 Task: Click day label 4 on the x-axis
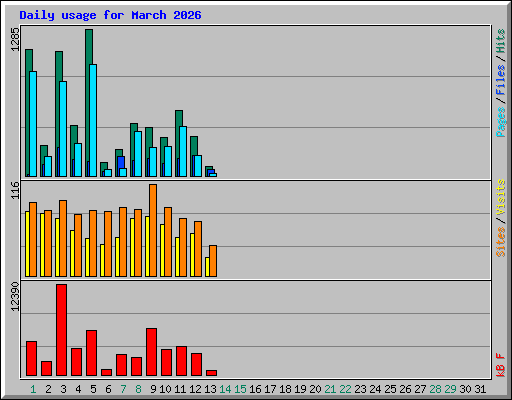point(78,389)
